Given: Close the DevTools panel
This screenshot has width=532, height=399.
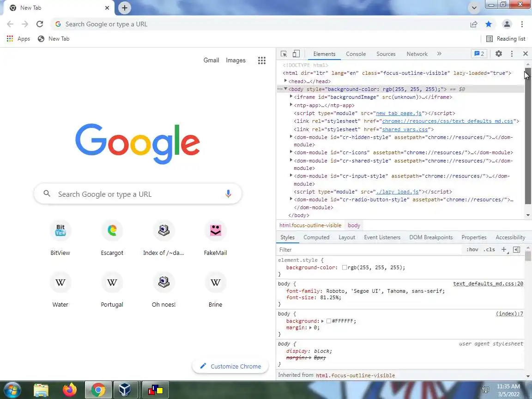Looking at the screenshot, I should tap(525, 54).
